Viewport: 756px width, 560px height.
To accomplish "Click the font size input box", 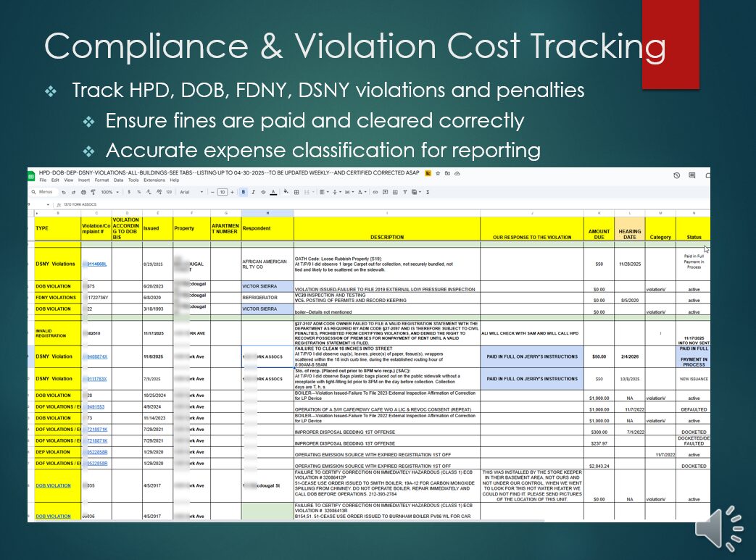I will (x=222, y=192).
